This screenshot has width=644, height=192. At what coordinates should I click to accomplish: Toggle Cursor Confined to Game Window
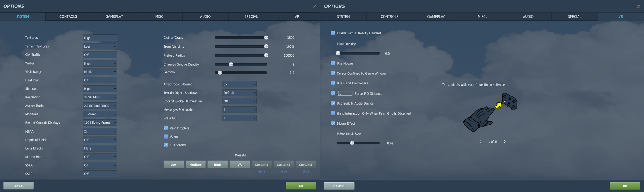(x=333, y=73)
